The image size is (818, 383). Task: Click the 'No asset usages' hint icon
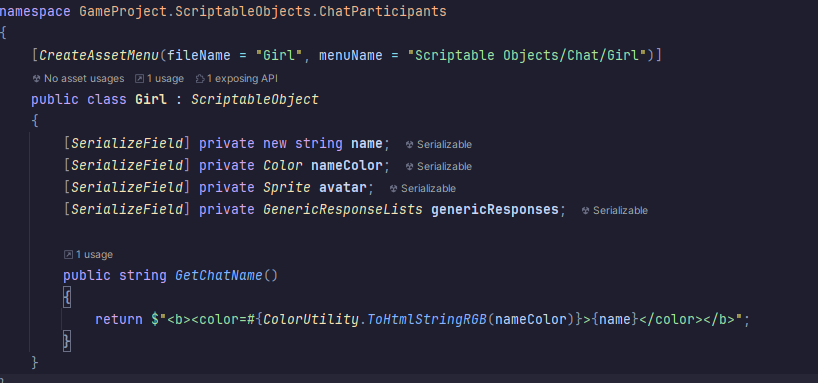point(36,79)
